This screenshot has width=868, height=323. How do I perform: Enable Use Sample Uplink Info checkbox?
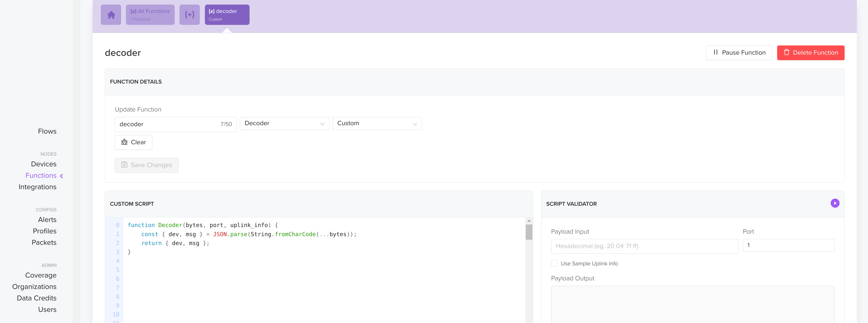[x=554, y=263]
